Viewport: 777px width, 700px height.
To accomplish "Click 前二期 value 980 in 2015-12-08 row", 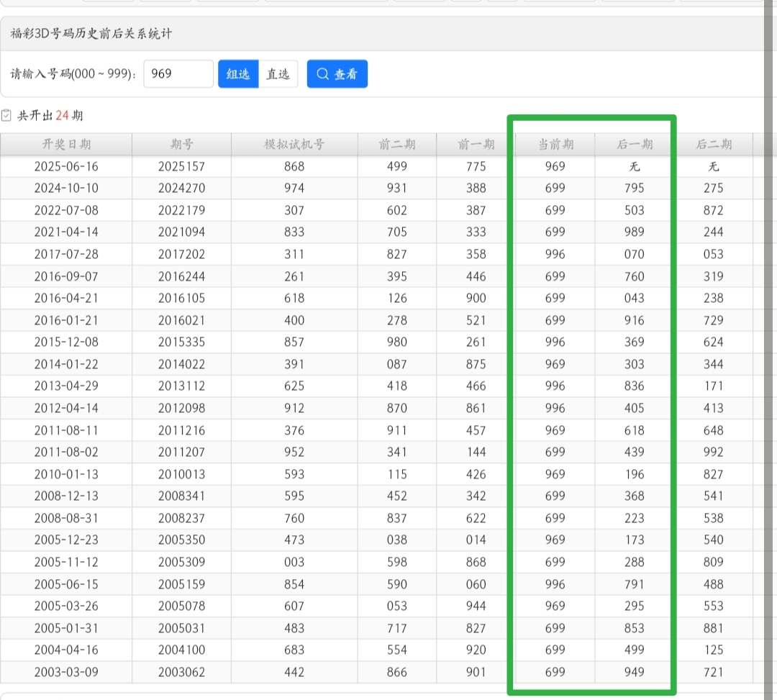I will [397, 342].
